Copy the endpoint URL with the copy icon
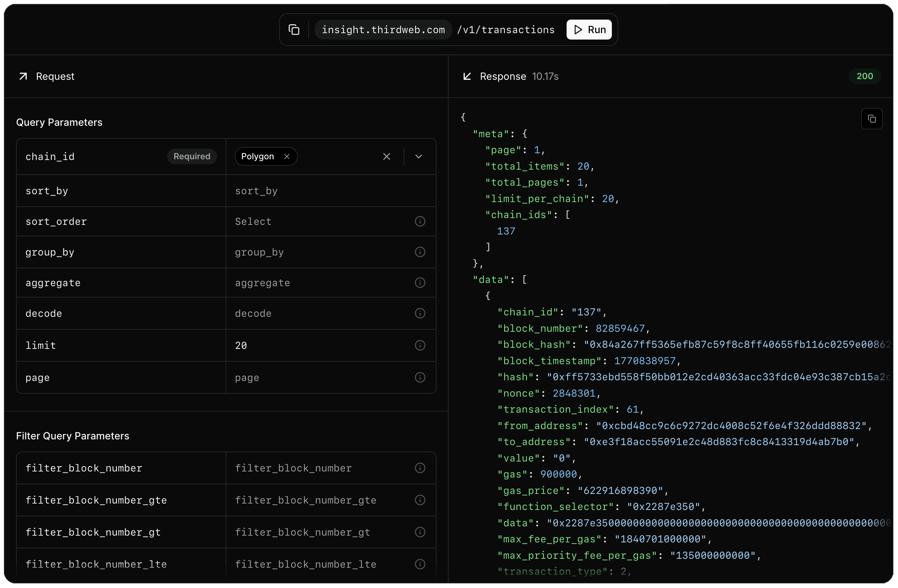Screen dimensions: 898x588 [294, 30]
